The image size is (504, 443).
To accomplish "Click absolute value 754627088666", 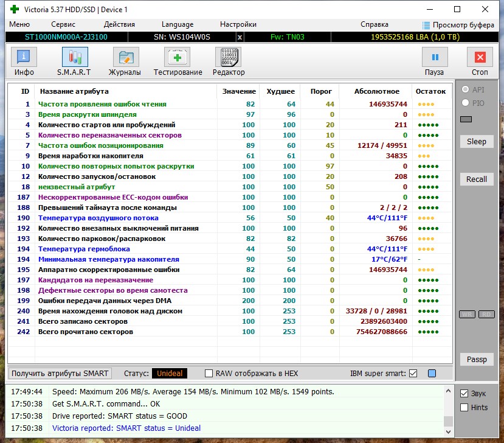I will coord(382,332).
